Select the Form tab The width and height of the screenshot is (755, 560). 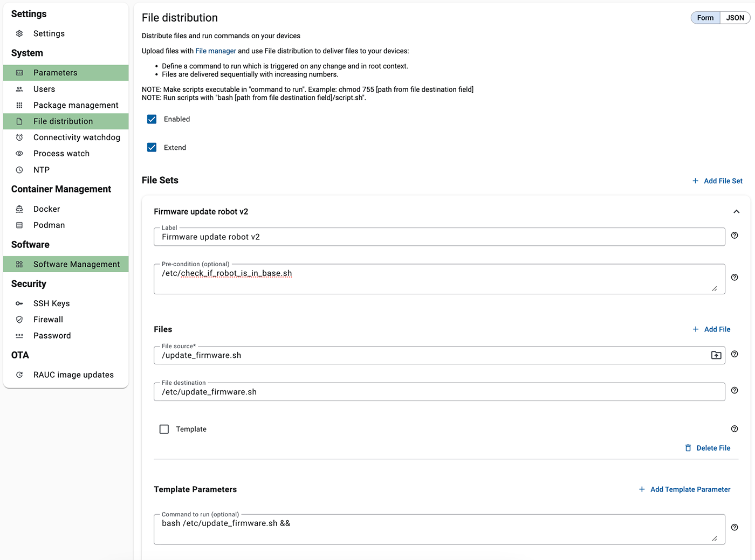[705, 17]
